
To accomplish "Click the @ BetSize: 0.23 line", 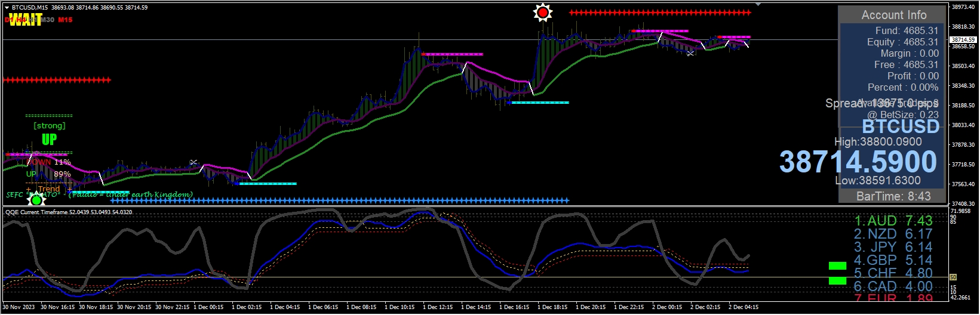I will 902,115.
